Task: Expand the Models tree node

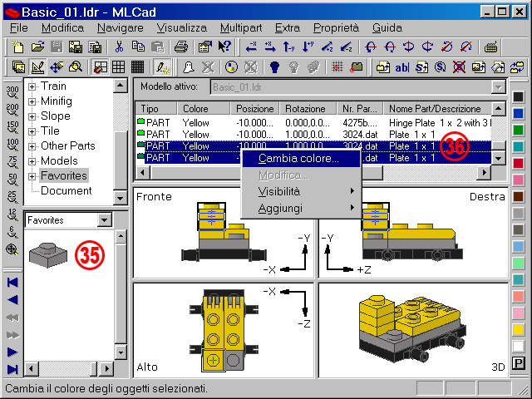Action: click(32, 161)
